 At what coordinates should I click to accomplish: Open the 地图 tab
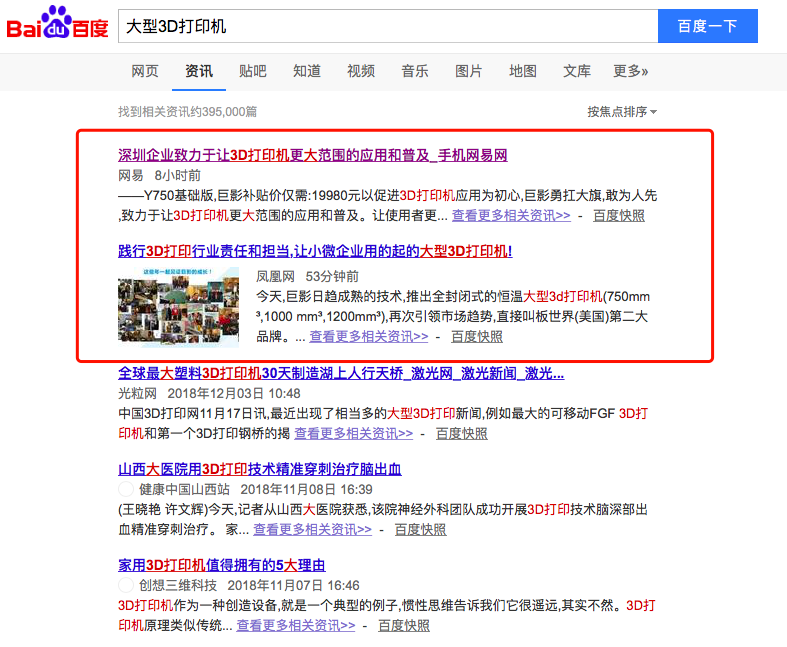523,71
